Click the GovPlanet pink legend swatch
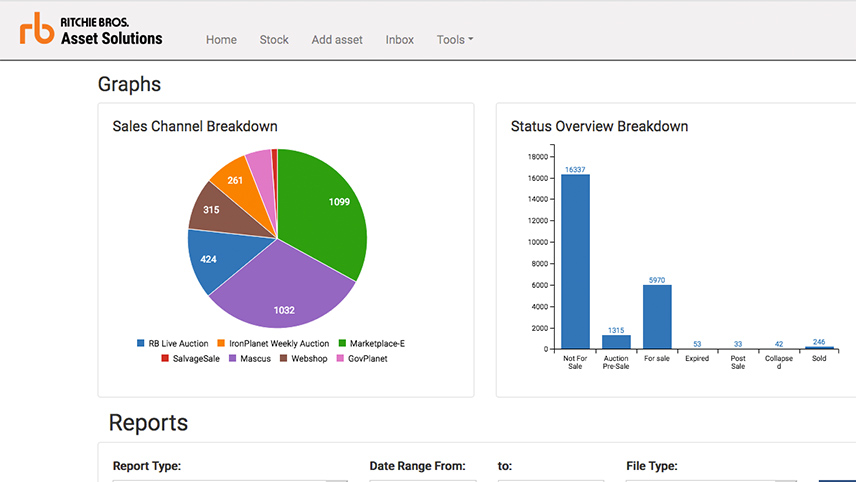The height and width of the screenshot is (482, 856). pos(340,359)
